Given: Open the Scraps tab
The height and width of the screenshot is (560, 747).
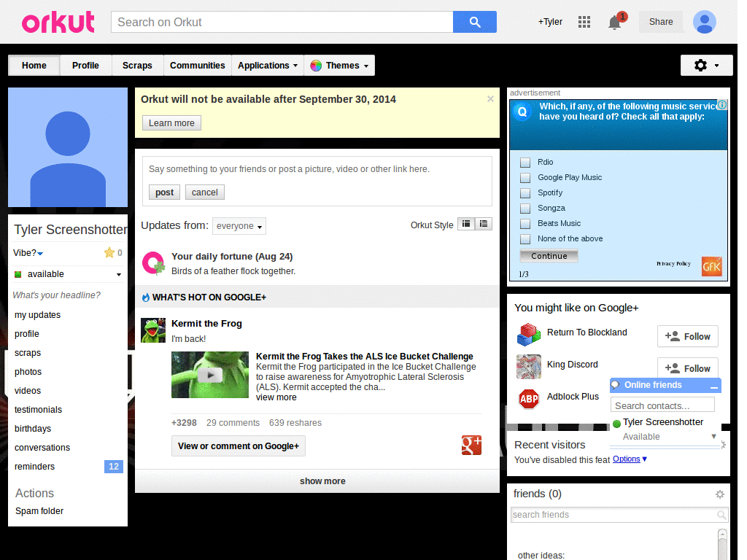Looking at the screenshot, I should click(x=137, y=65).
